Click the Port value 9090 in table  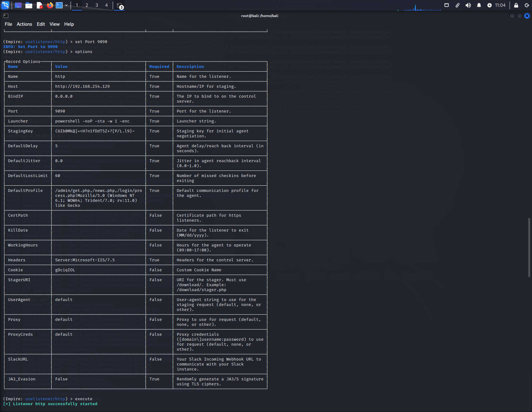click(60, 111)
